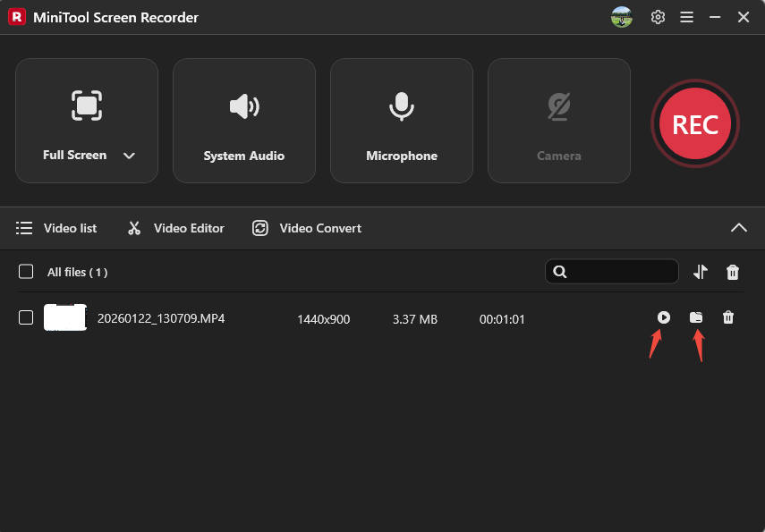Open the settings gear
The width and height of the screenshot is (765, 532).
(658, 17)
